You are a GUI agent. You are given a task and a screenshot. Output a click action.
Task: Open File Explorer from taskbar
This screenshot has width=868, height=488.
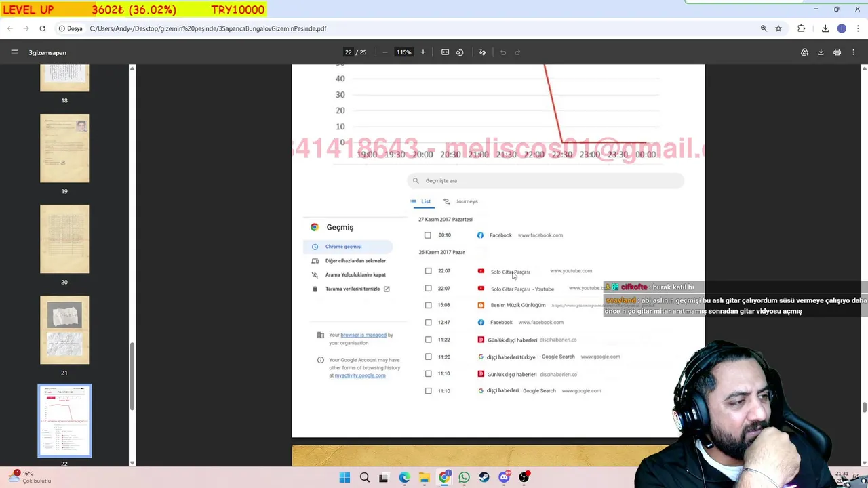point(424,478)
